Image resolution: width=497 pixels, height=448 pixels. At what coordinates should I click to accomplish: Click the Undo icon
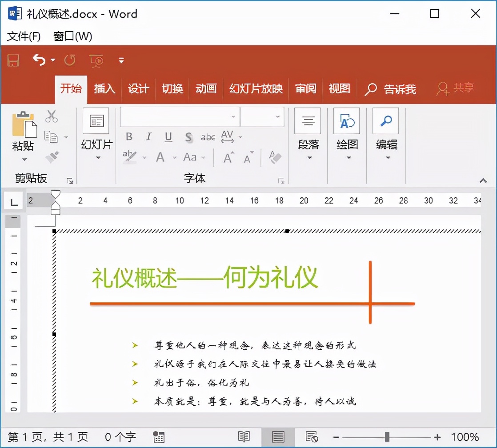[38, 60]
